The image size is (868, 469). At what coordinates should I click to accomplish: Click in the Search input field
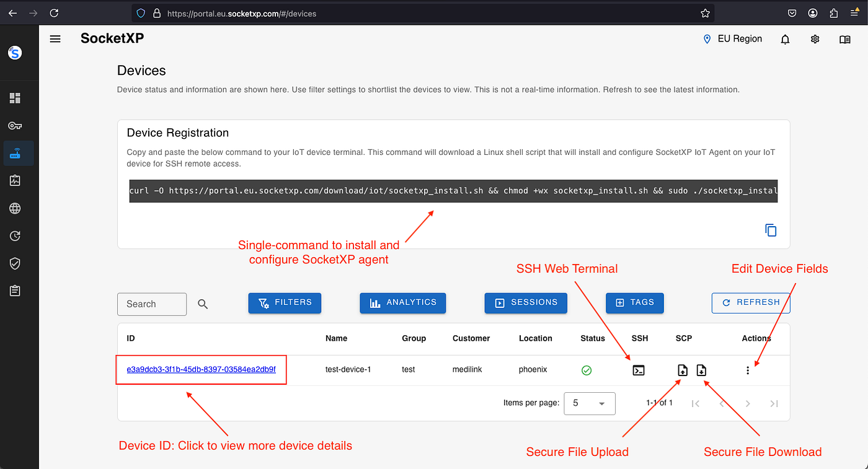(152, 304)
